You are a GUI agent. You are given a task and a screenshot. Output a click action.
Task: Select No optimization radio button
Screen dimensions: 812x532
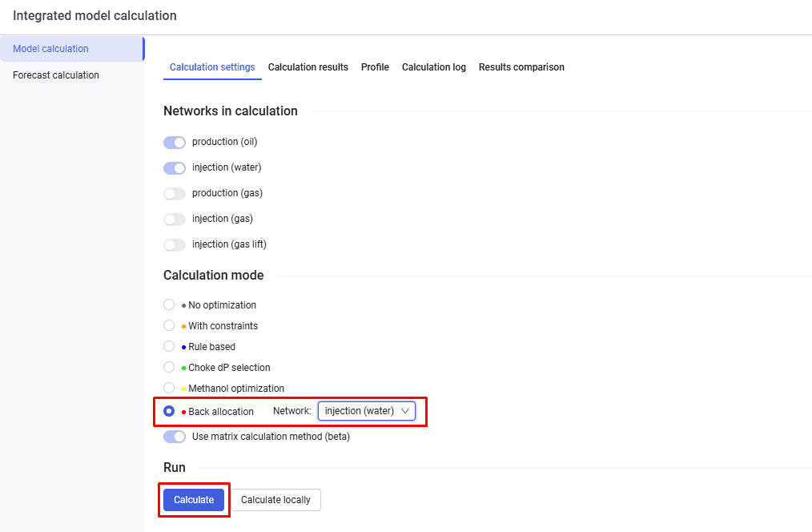click(x=169, y=304)
